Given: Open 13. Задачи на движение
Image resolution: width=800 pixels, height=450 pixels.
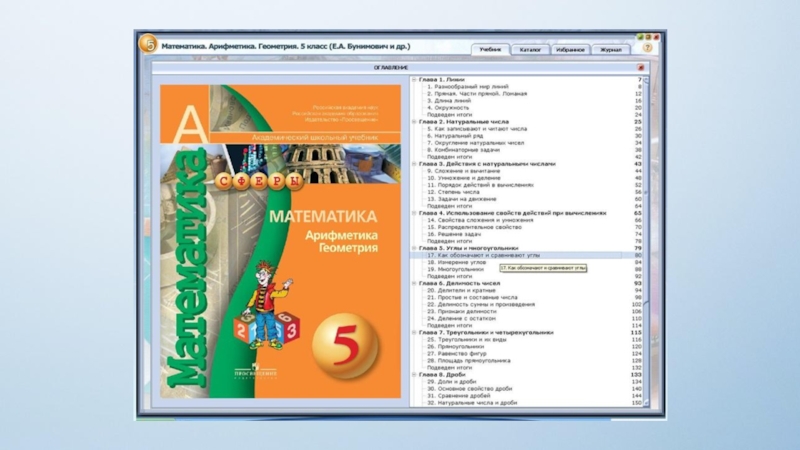Looking at the screenshot, I should 461,199.
